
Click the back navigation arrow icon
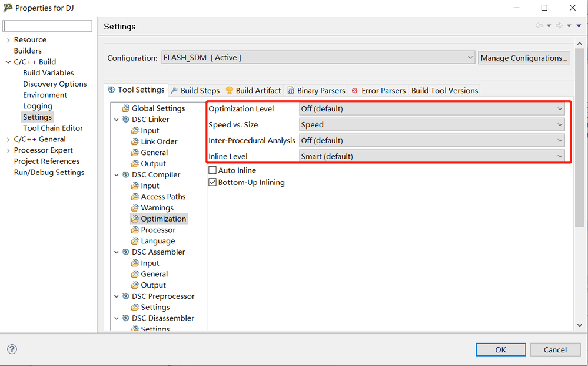(539, 26)
